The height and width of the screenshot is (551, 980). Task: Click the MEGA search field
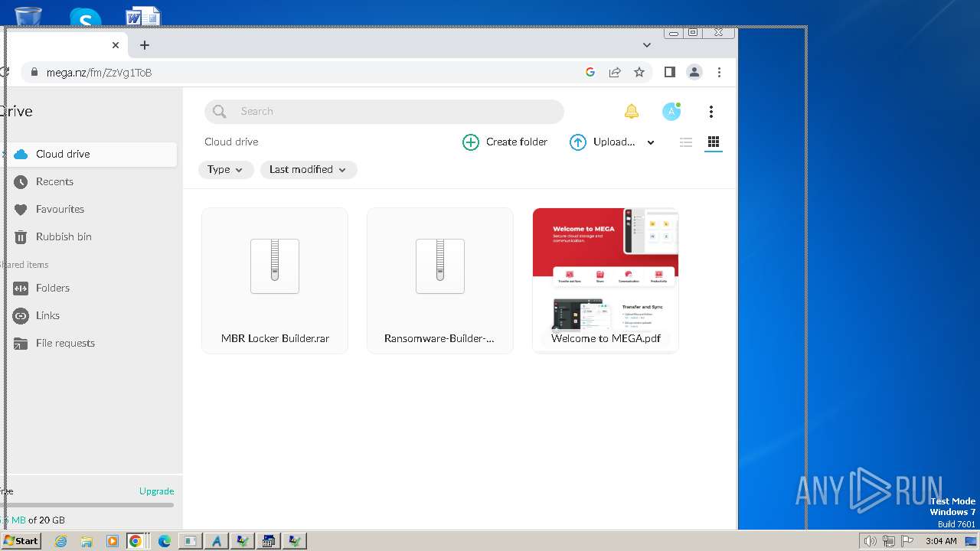384,112
